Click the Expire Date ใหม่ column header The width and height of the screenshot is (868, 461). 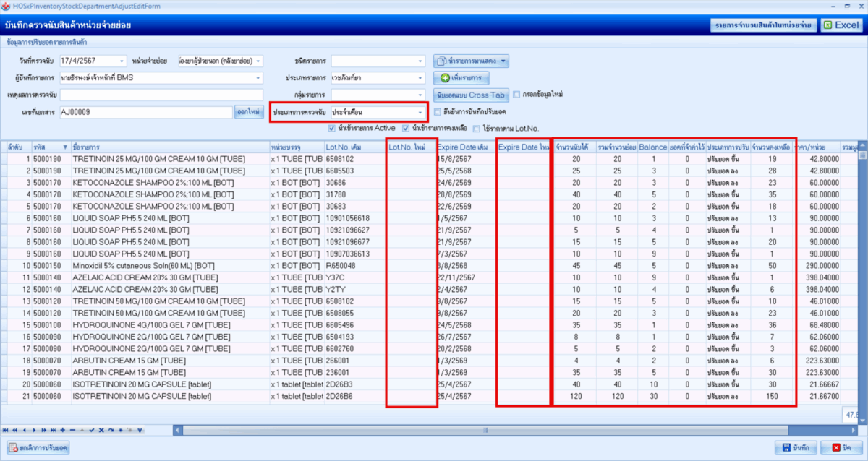(524, 147)
